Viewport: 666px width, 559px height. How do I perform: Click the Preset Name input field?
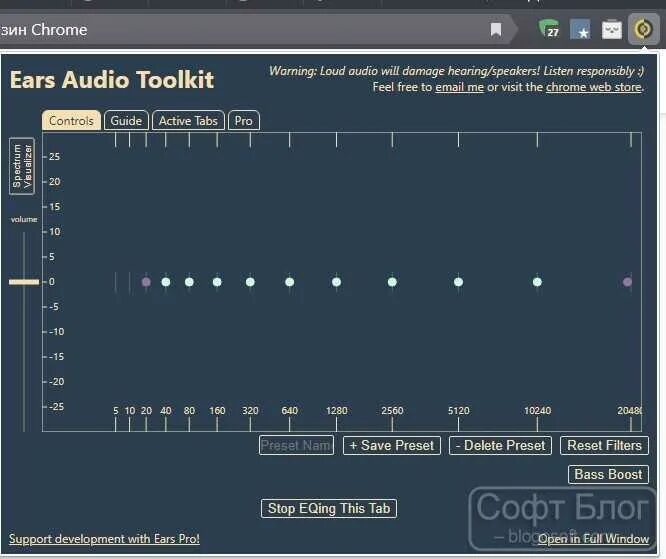tap(296, 445)
